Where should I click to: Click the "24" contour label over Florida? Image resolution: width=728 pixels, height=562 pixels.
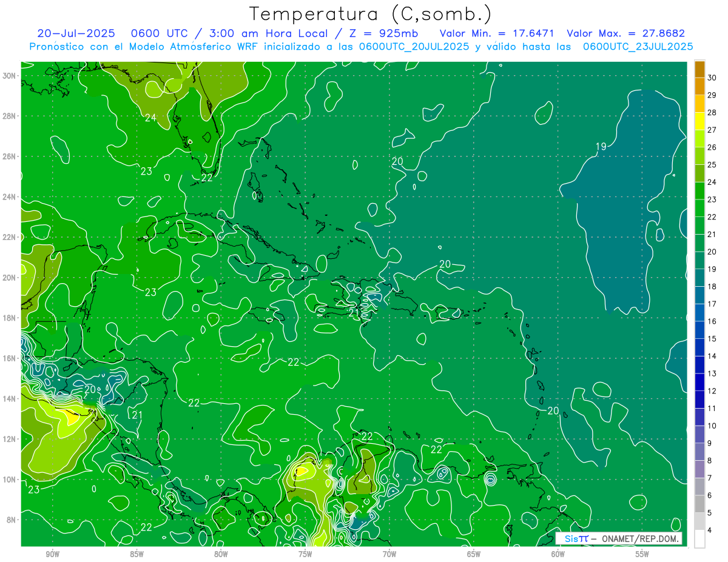click(150, 118)
